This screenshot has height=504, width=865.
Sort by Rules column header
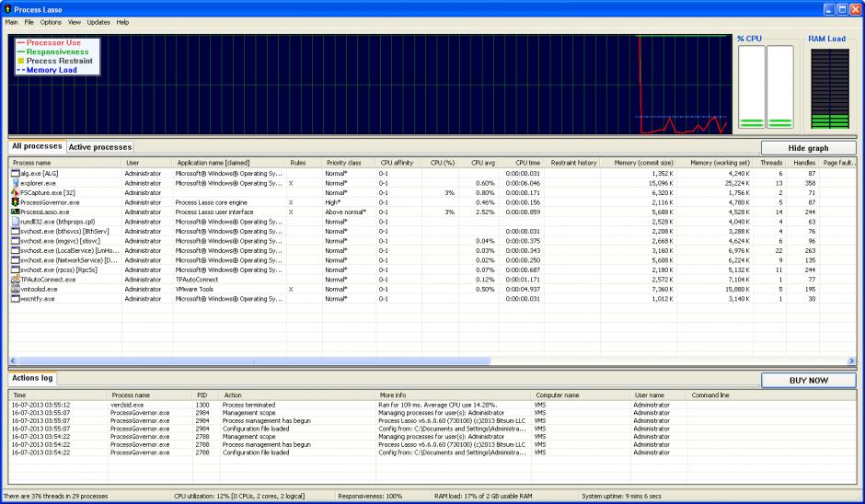point(304,163)
